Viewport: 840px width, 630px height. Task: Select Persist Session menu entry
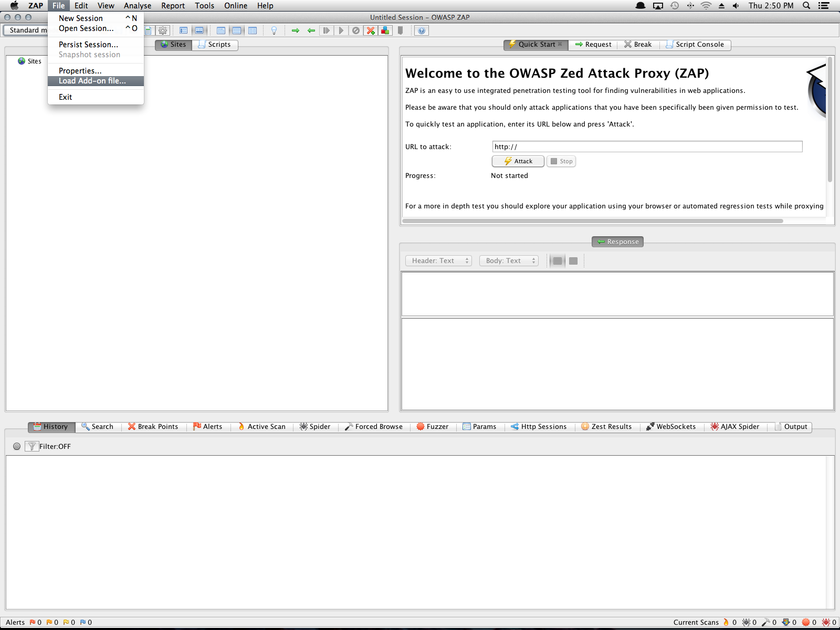click(x=96, y=45)
